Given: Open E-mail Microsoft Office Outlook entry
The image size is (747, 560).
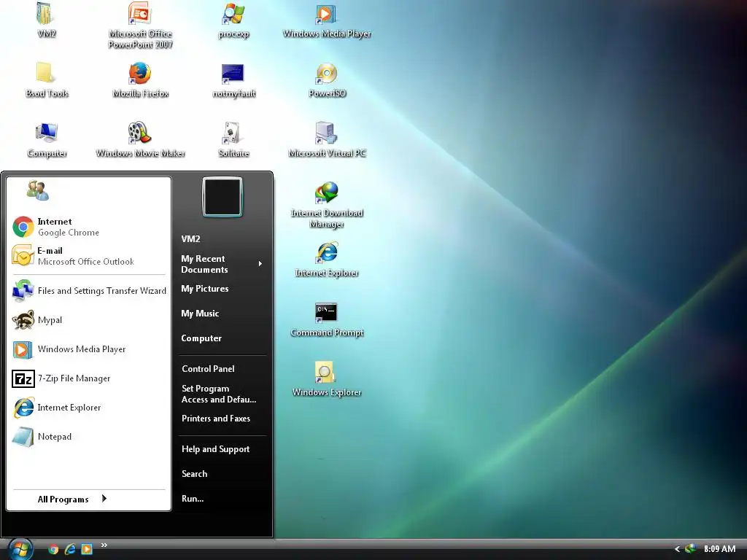Looking at the screenshot, I should (88, 256).
